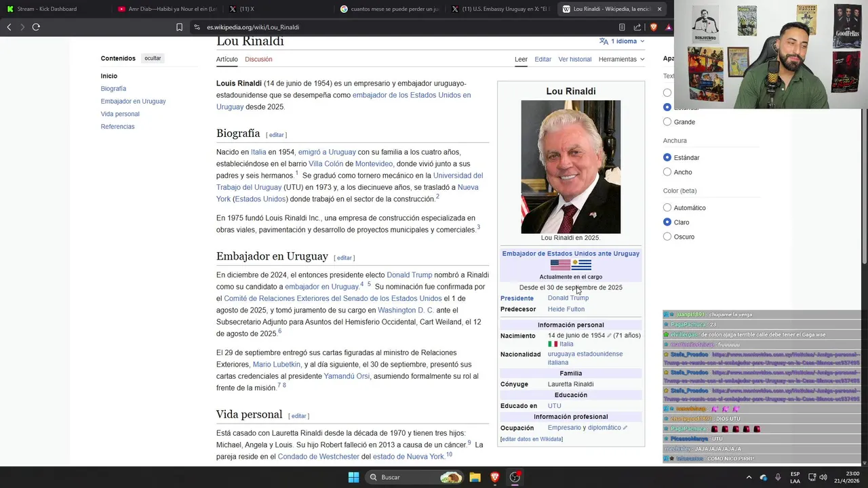Viewport: 868px width, 488px height.
Task: Go back using the browser back arrow
Action: (9, 27)
